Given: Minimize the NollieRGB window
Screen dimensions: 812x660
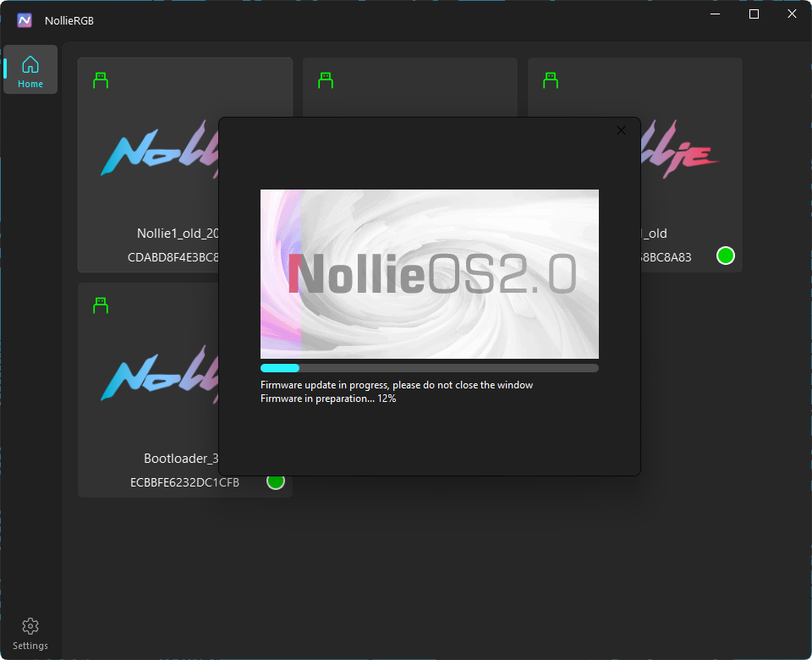Looking at the screenshot, I should click(x=716, y=14).
